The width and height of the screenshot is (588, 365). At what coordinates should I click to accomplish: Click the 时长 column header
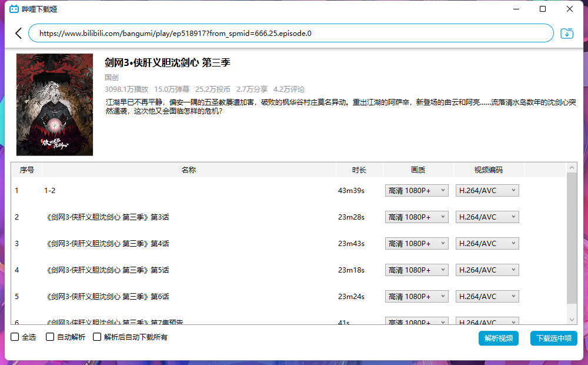(359, 170)
